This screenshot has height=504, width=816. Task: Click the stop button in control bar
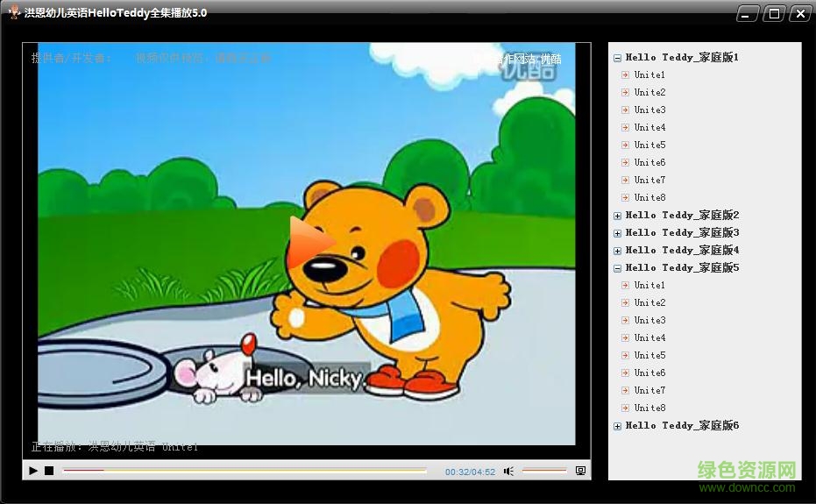pos(49,471)
